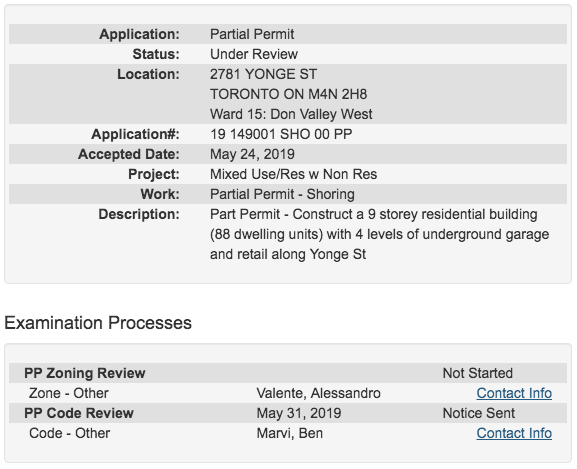Open Contact Info for Valente, Alessandro
This screenshot has height=469, width=577.
point(514,393)
